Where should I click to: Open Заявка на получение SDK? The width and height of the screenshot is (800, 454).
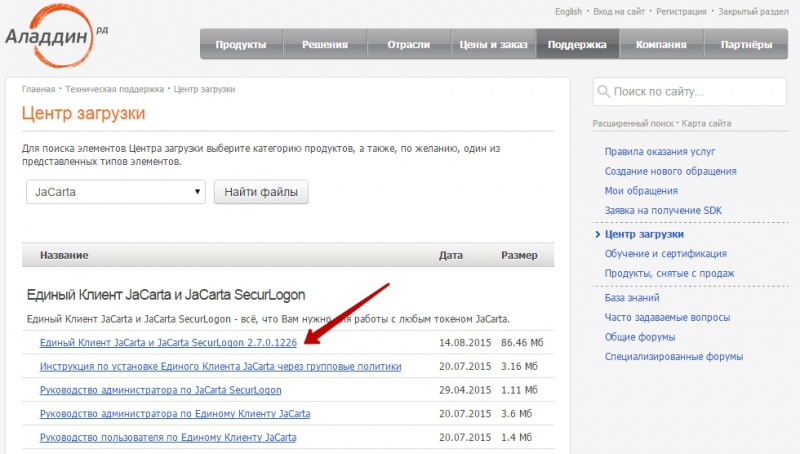[663, 210]
